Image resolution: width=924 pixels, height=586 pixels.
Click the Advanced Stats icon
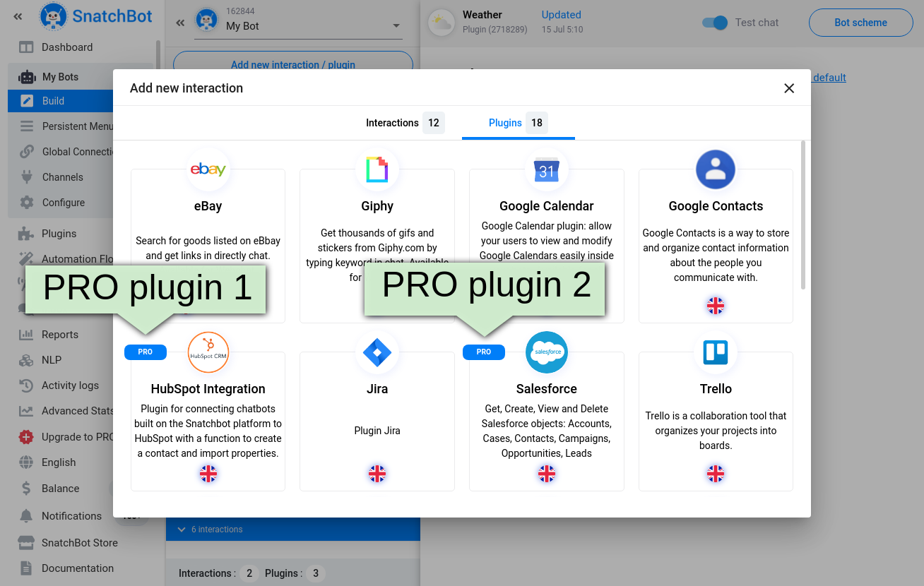(x=26, y=411)
